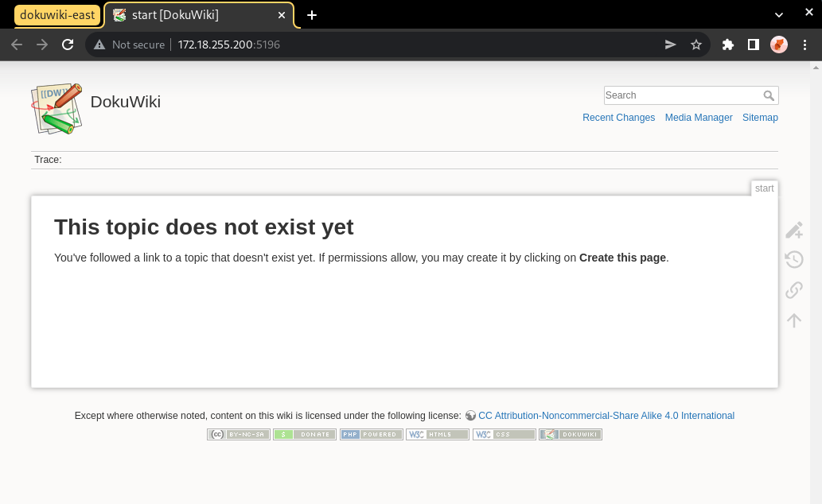Image resolution: width=822 pixels, height=504 pixels.
Task: View the Not secure site info
Action: 130,45
